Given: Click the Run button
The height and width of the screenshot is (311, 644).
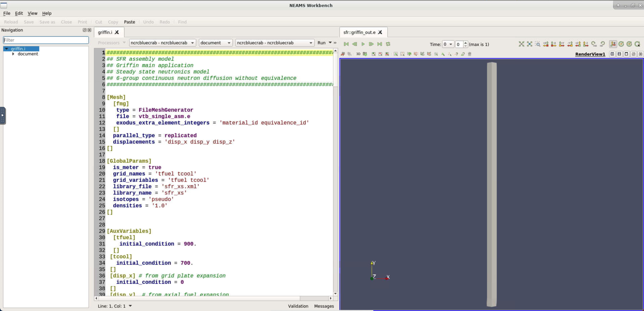Looking at the screenshot, I should pyautogui.click(x=321, y=43).
